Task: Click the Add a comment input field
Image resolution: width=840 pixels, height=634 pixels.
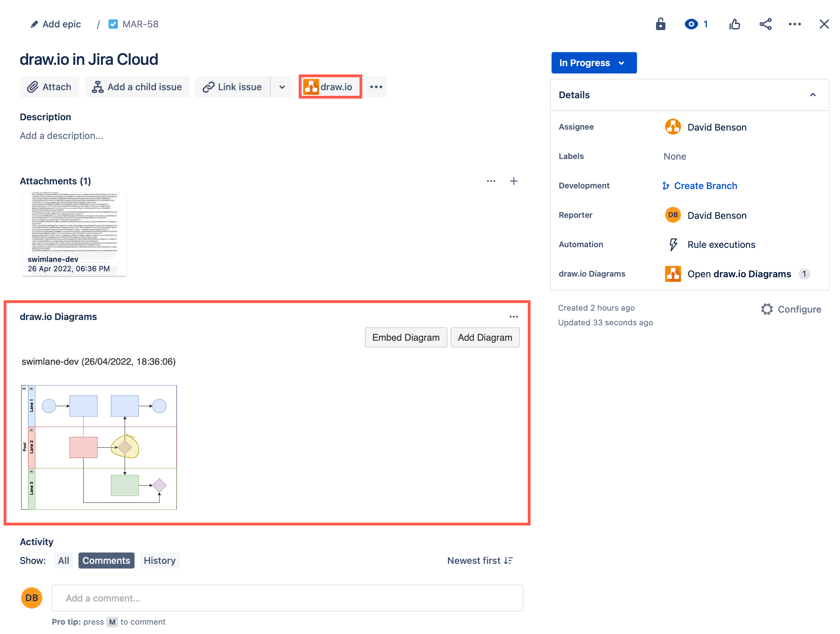Action: point(286,598)
